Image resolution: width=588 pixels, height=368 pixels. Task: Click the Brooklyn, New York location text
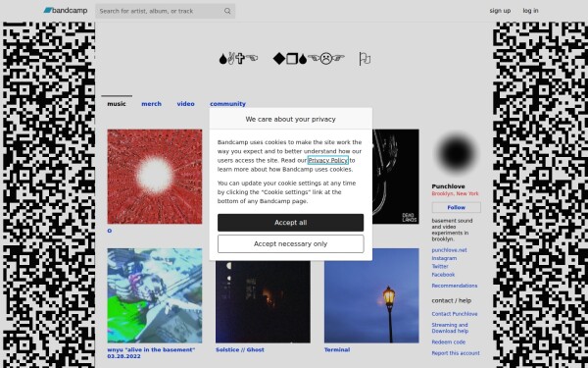point(456,193)
